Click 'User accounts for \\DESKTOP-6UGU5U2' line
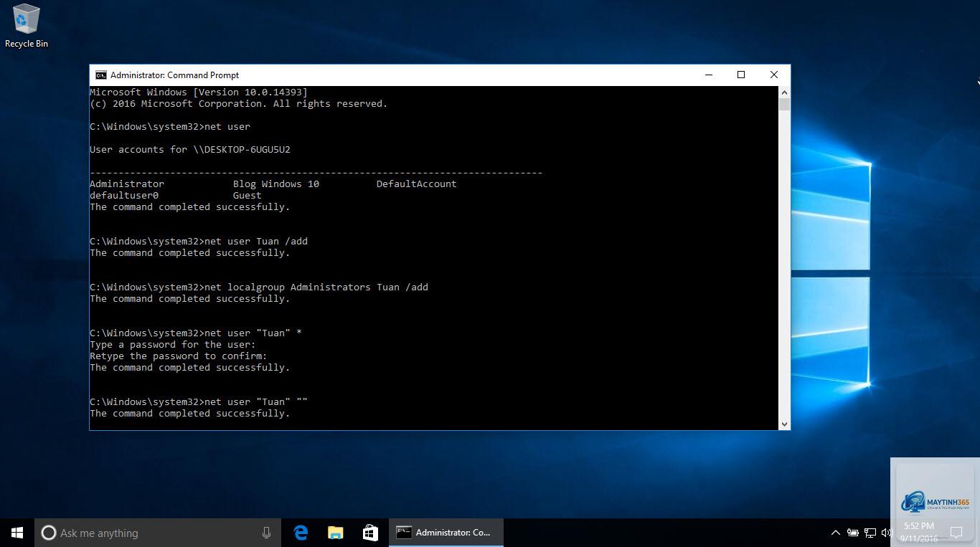This screenshot has width=980, height=547. (190, 150)
